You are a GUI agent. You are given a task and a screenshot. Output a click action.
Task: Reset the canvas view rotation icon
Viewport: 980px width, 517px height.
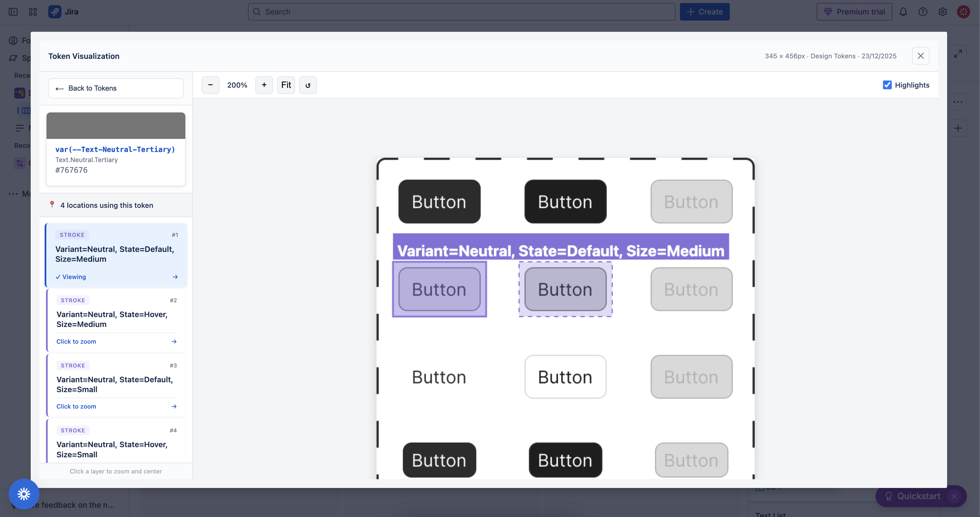308,85
